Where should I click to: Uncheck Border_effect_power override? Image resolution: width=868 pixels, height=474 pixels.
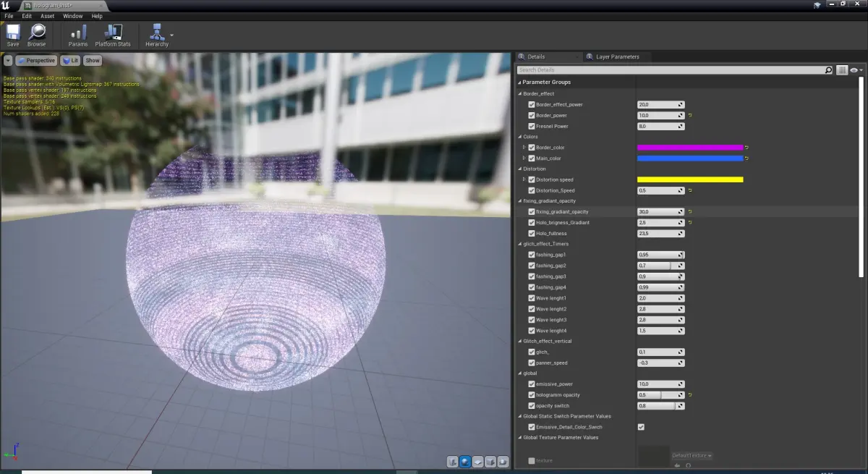532,104
